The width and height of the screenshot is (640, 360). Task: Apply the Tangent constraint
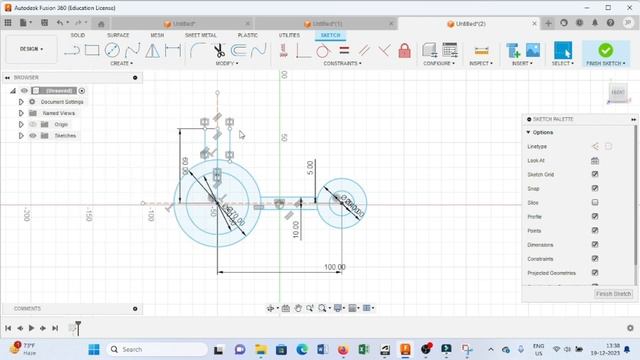pos(323,51)
